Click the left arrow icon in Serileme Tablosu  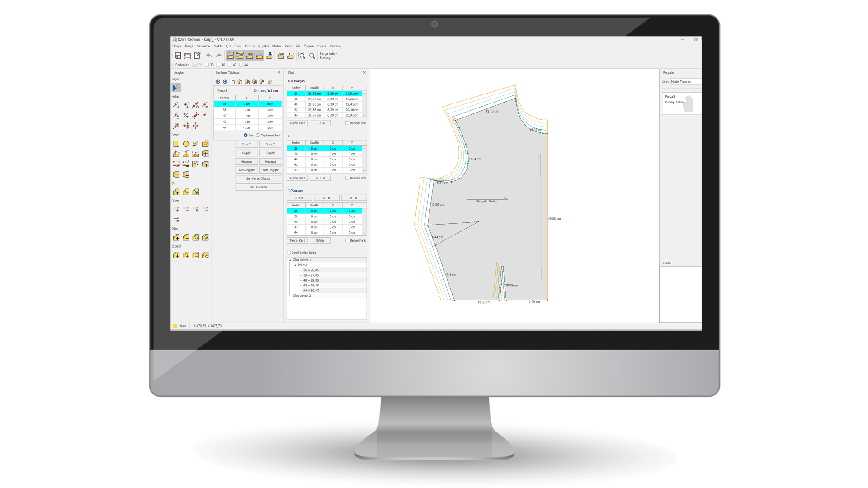point(218,82)
